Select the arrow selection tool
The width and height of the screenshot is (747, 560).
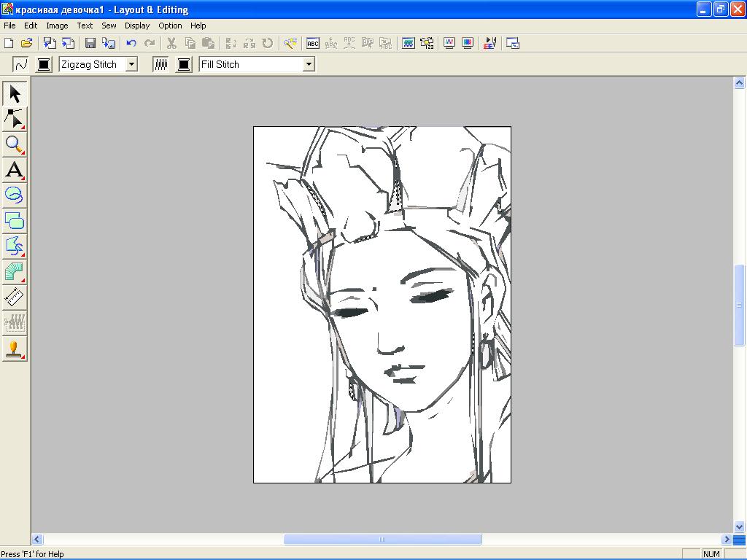15,93
